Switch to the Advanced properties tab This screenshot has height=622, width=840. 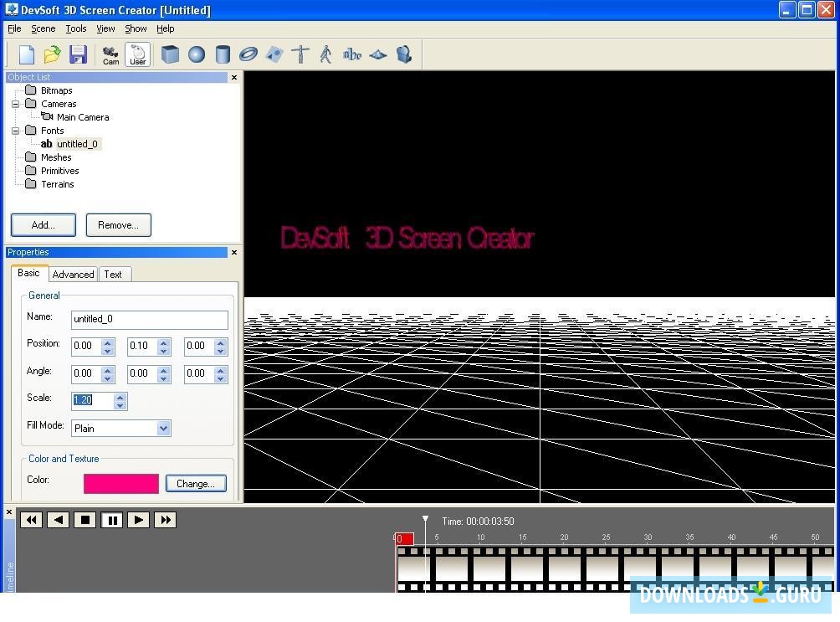[x=73, y=274]
